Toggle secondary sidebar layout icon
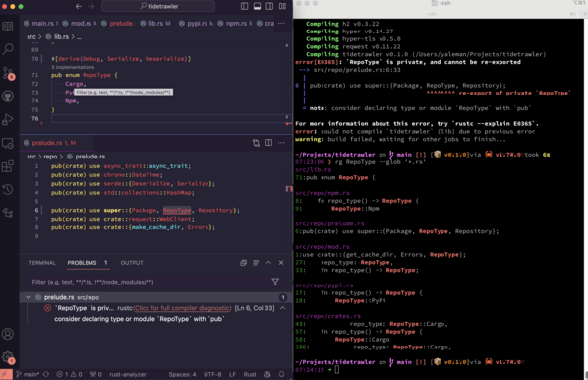Screen dimensions: 588x380 coord(269,6)
